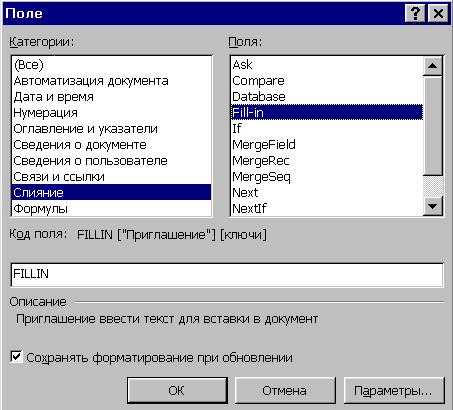453x410 pixels.
Task: Select the Fill-in field
Action: coord(327,112)
